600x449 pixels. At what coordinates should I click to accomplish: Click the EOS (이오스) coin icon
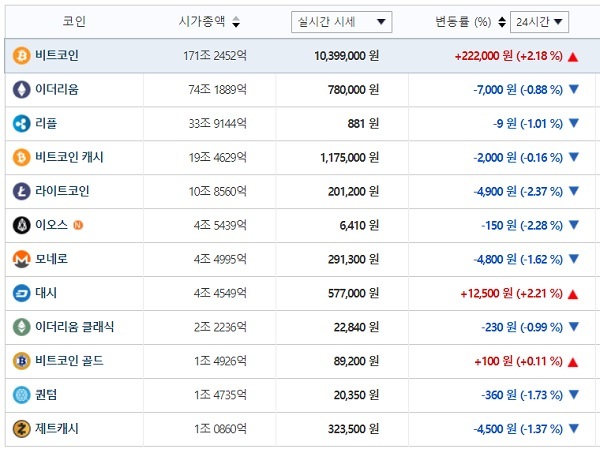pyautogui.click(x=22, y=225)
